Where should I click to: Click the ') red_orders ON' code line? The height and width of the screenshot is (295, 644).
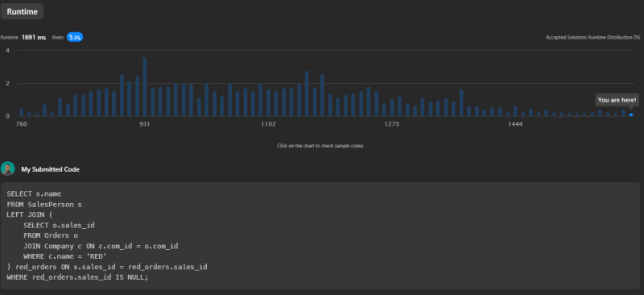pyautogui.click(x=107, y=267)
